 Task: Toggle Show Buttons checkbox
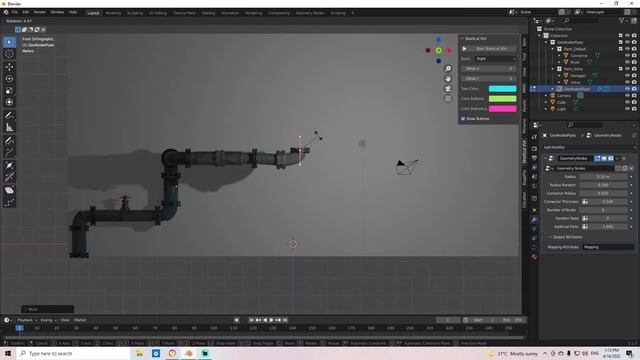[463, 119]
